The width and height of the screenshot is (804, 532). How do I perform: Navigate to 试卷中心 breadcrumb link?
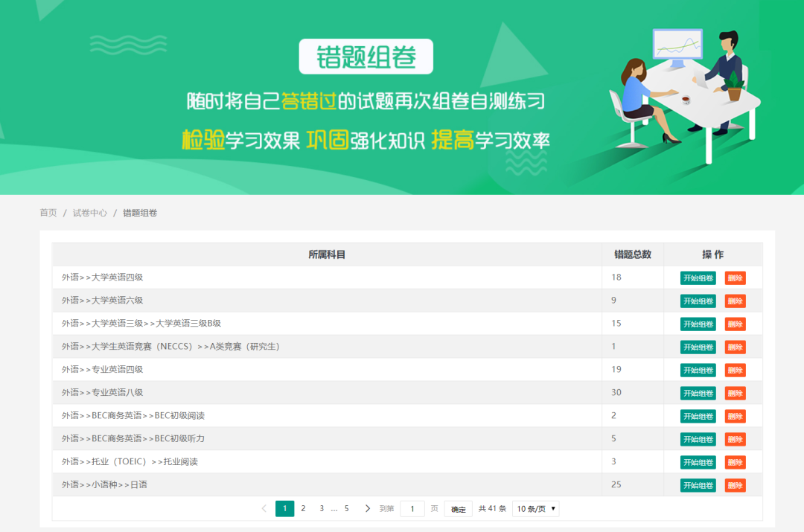click(90, 213)
